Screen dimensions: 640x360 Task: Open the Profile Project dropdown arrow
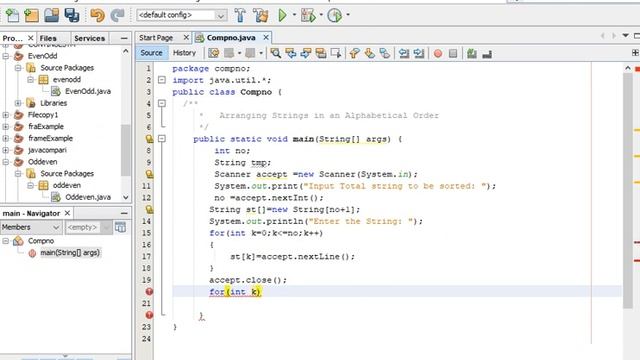click(348, 15)
